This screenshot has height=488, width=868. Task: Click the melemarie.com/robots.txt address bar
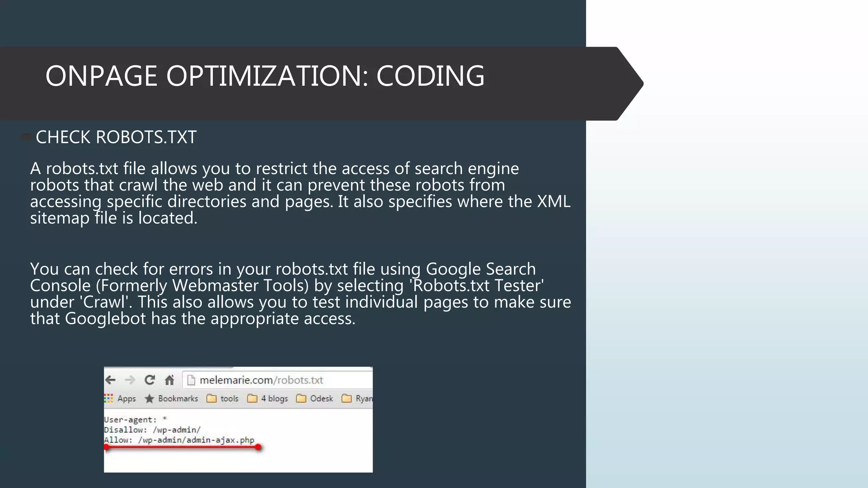coord(278,380)
